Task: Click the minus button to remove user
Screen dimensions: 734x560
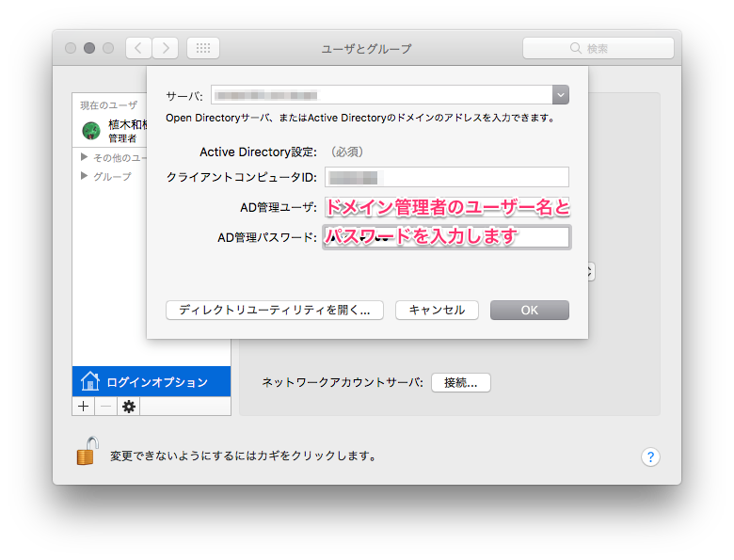Action: click(x=105, y=406)
